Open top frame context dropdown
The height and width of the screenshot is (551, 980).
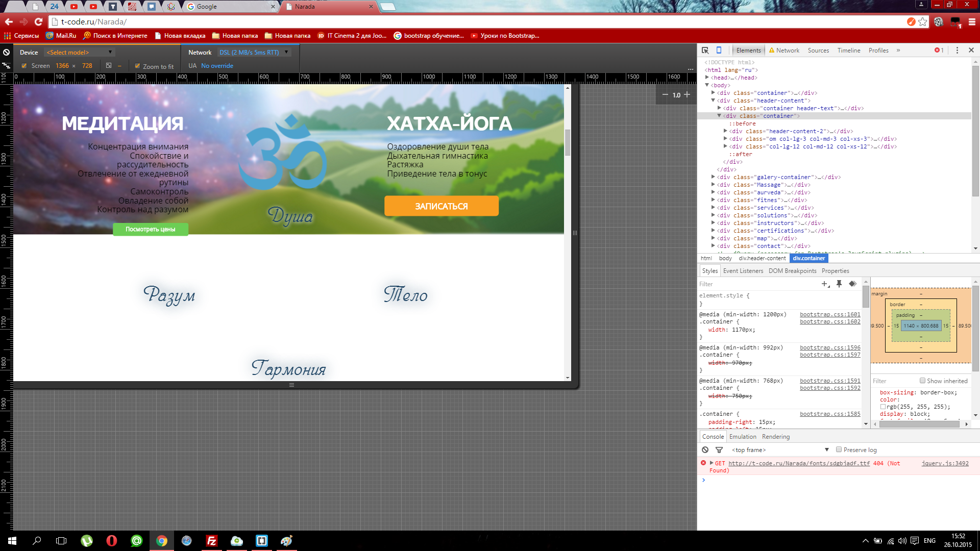click(780, 449)
